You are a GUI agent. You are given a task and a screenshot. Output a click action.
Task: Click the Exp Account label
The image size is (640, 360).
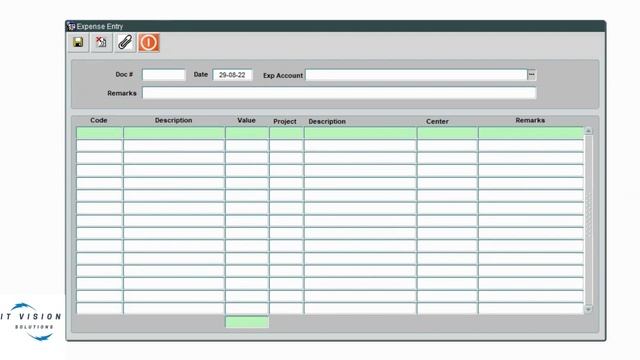click(283, 76)
